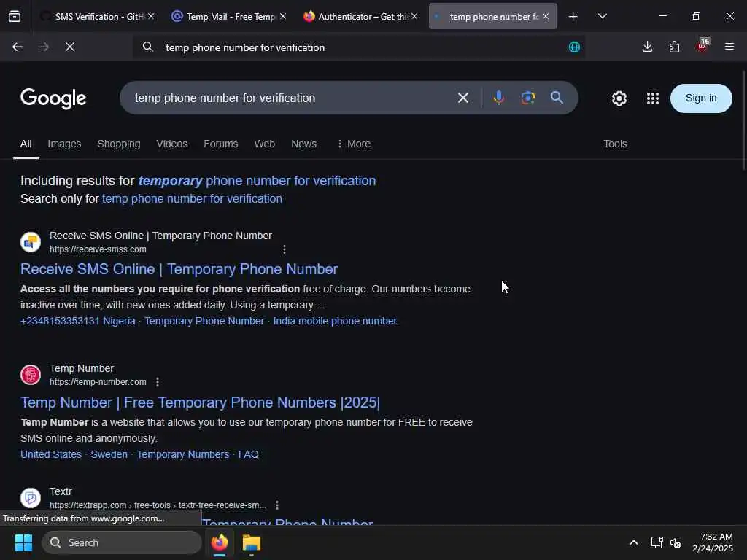The image size is (747, 560).
Task: Open the Temporary Numbers sitelink
Action: tap(183, 455)
